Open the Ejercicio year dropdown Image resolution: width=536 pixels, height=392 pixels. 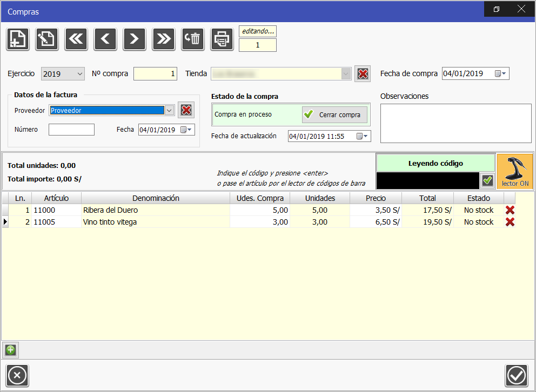tap(78, 73)
